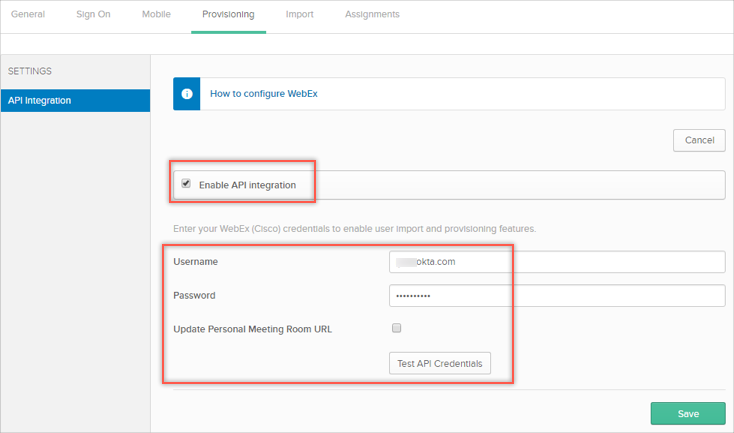This screenshot has height=433, width=734.
Task: Uncheck the Enable API integration checkbox
Action: coord(186,184)
